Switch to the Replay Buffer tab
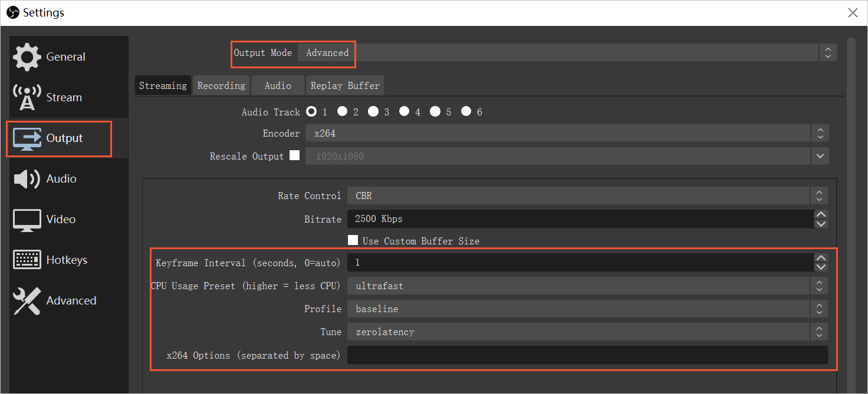Image resolution: width=868 pixels, height=394 pixels. [345, 85]
